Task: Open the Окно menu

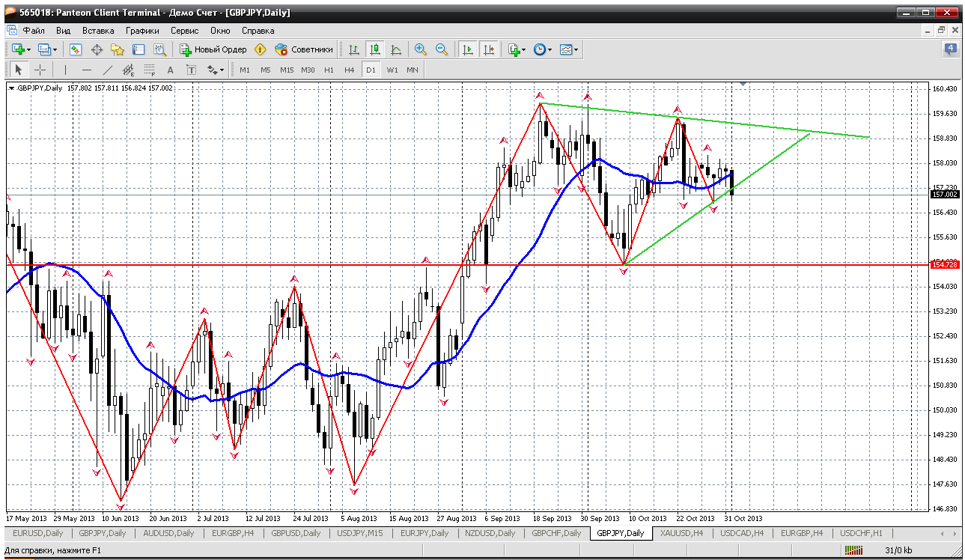Action: point(220,31)
